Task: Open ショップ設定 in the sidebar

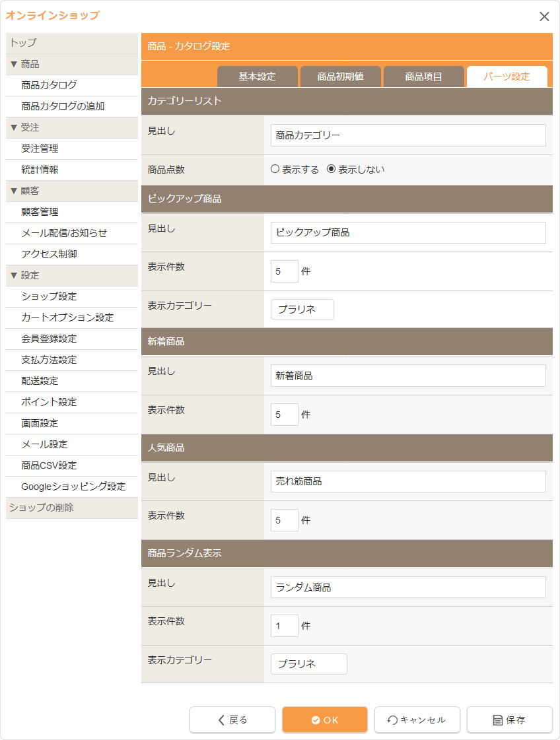Action: [49, 296]
